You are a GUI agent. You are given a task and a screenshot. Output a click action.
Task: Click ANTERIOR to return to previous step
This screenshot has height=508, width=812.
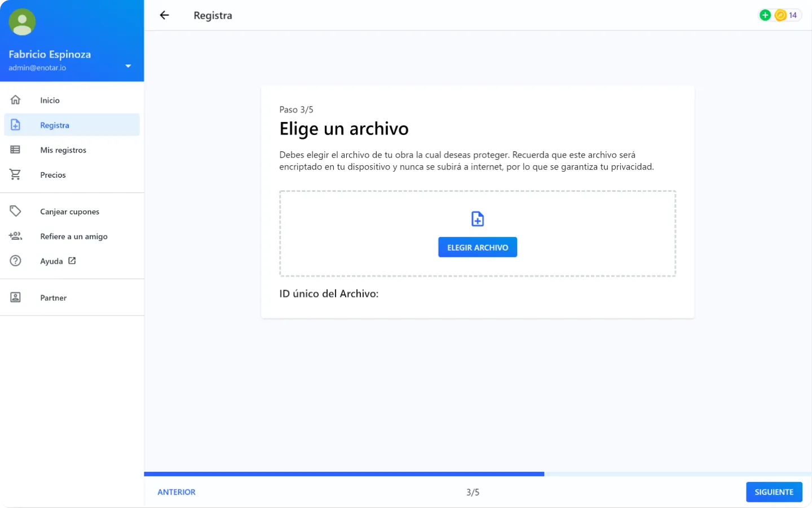(x=176, y=492)
